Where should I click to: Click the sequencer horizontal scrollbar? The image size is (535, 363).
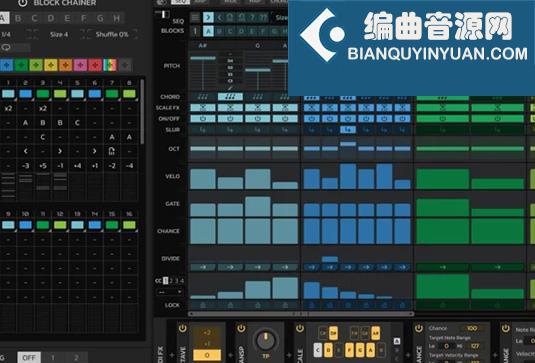point(301,314)
